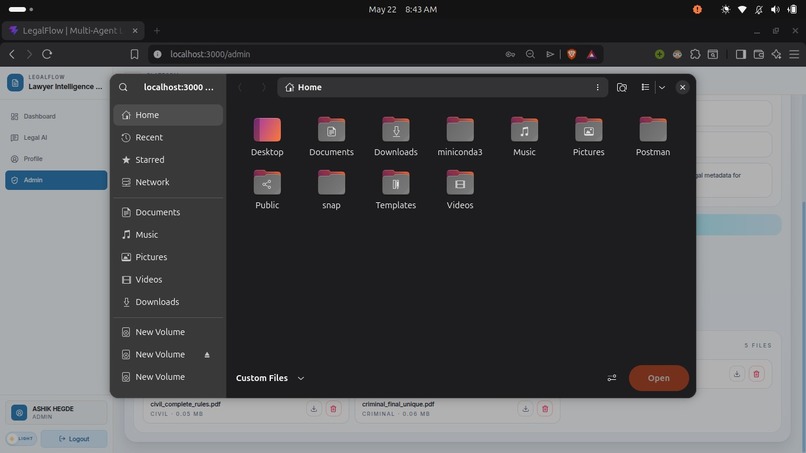Close the file chooser dialog
Screen dimensions: 806x453
pyautogui.click(x=682, y=87)
